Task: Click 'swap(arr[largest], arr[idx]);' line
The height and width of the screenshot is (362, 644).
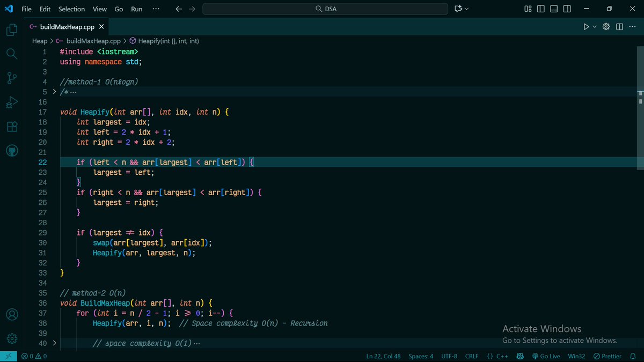Action: click(x=152, y=243)
